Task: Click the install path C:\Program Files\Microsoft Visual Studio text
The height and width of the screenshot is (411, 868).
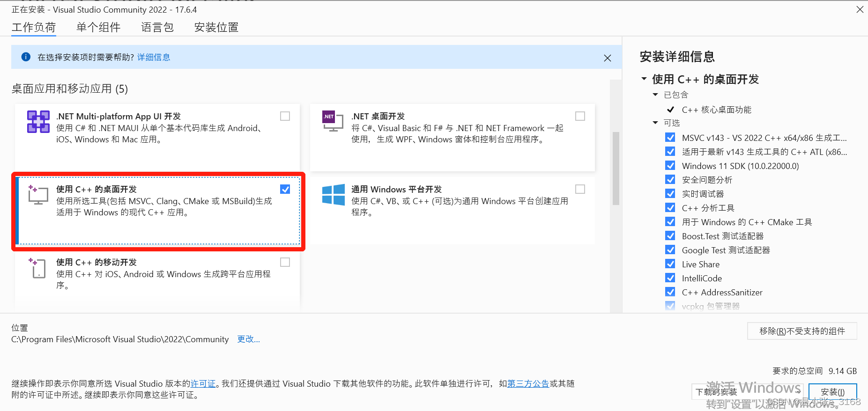Action: point(120,339)
